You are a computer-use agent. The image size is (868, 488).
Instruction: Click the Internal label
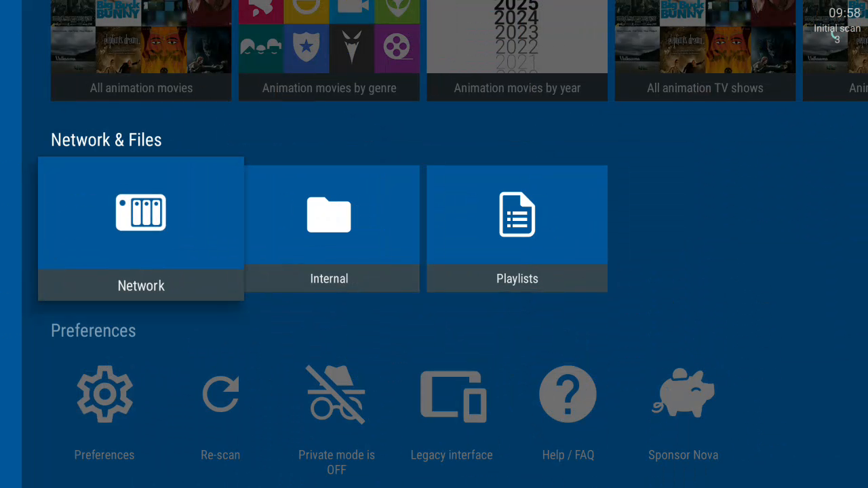coord(329,279)
